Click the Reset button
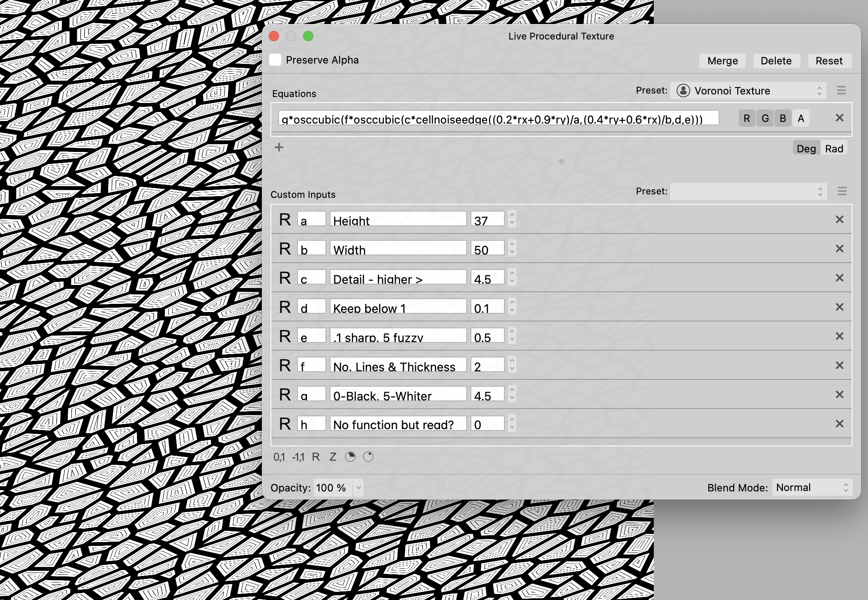The height and width of the screenshot is (600, 868). 829,61
